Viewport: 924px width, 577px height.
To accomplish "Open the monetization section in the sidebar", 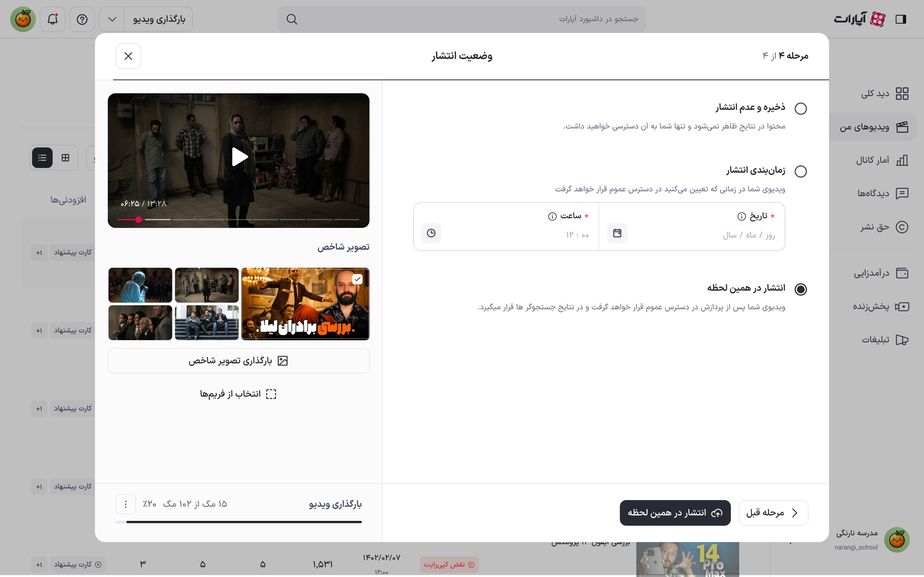I will tap(874, 272).
